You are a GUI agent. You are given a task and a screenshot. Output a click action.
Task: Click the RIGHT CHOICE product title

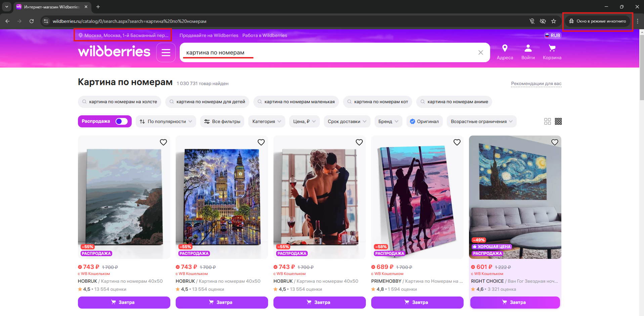514,281
